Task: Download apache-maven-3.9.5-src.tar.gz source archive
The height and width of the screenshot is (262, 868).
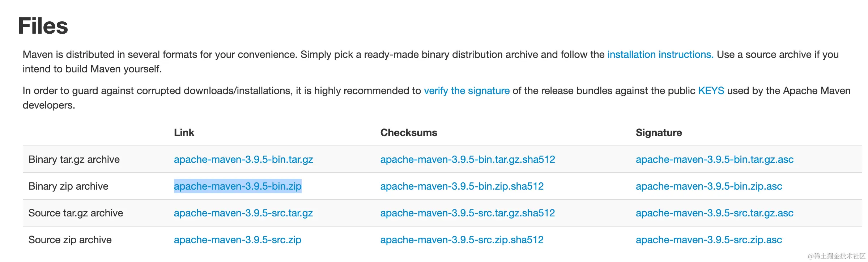Action: click(x=243, y=213)
